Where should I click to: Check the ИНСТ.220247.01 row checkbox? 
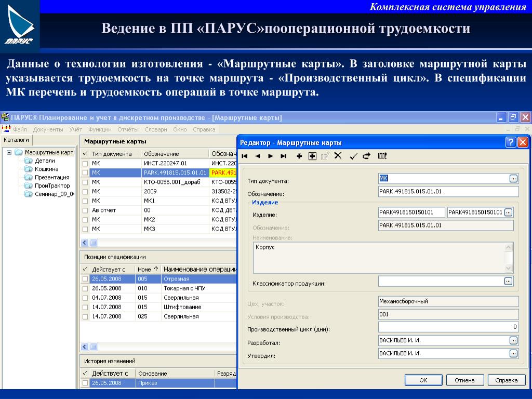tap(85, 164)
